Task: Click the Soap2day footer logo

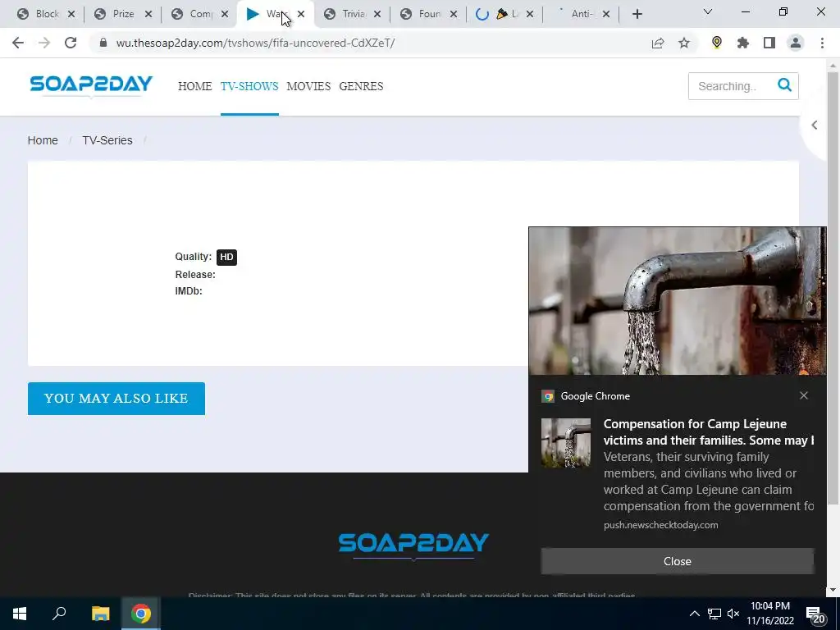Action: [x=413, y=545]
